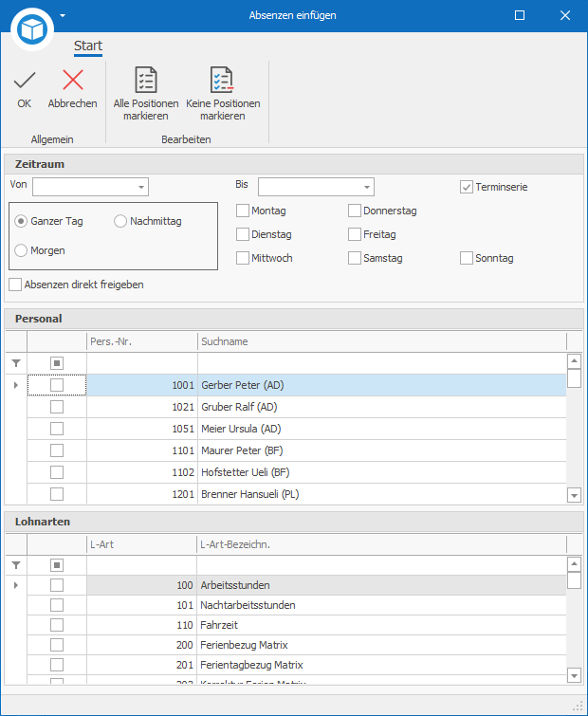Check the Donnerstag checkbox
This screenshot has height=716, width=588.
(x=355, y=211)
